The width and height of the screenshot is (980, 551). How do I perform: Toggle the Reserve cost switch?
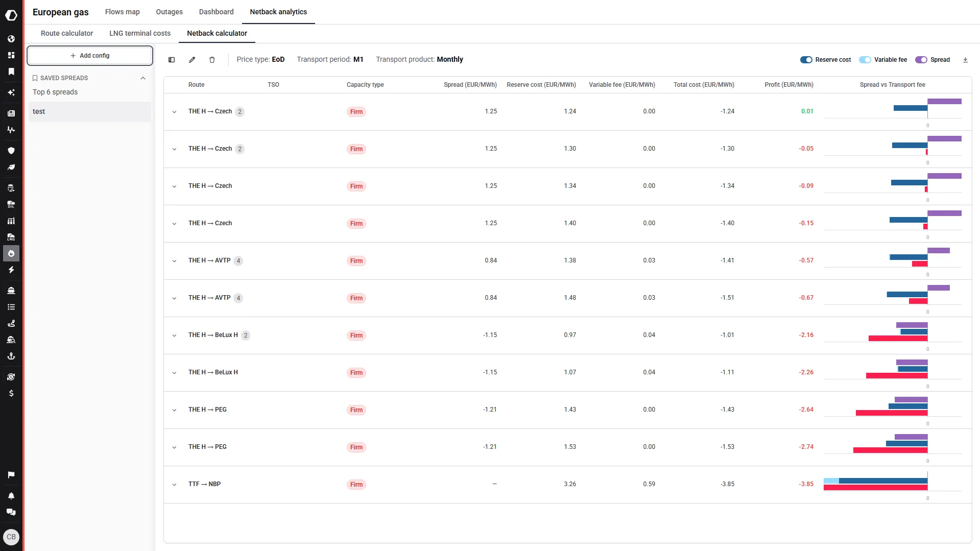tap(806, 60)
